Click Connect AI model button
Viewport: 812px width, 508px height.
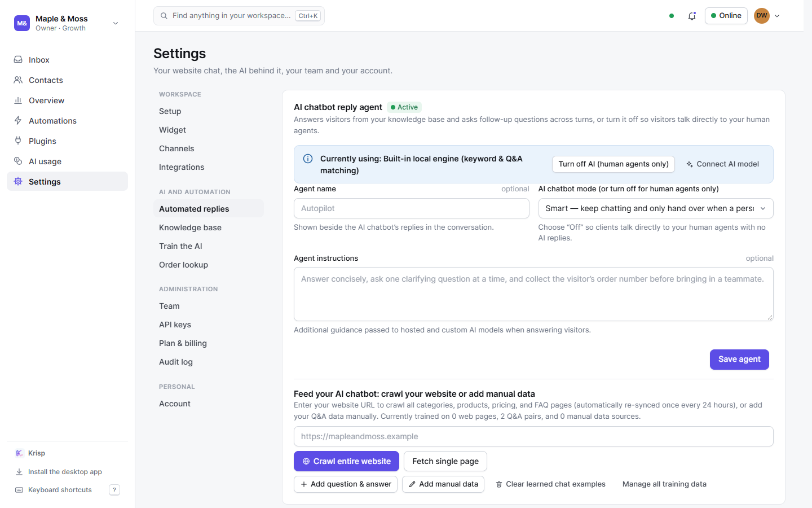[722, 164]
